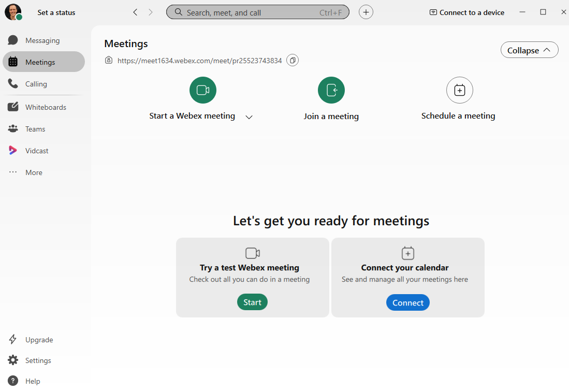Image resolution: width=569 pixels, height=392 pixels.
Task: Click the personal room icon beside URL
Action: (x=109, y=60)
